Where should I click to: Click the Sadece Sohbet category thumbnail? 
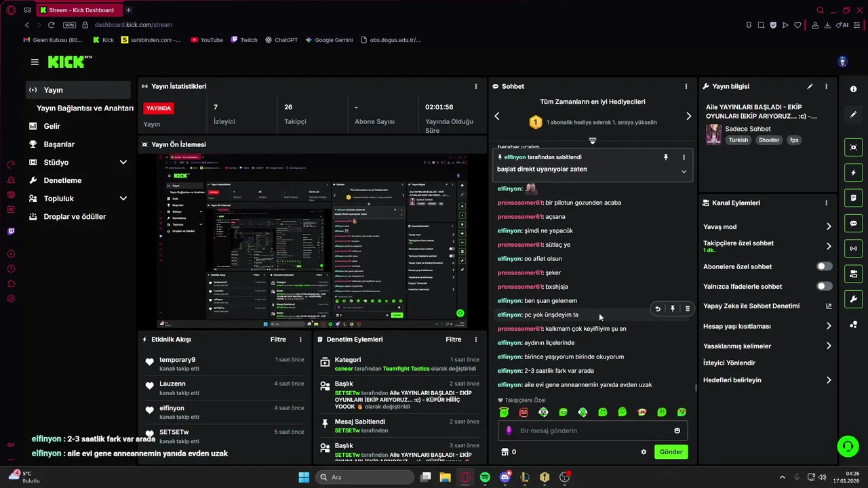coord(713,134)
